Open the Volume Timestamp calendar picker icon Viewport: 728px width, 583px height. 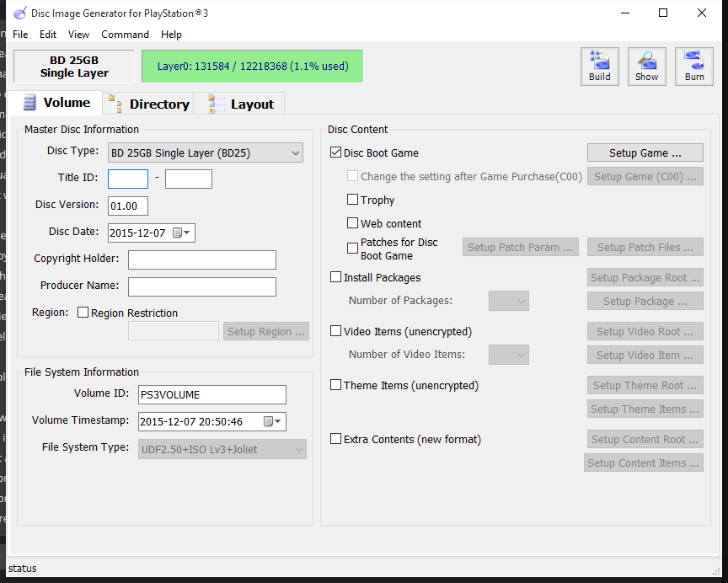pos(272,421)
